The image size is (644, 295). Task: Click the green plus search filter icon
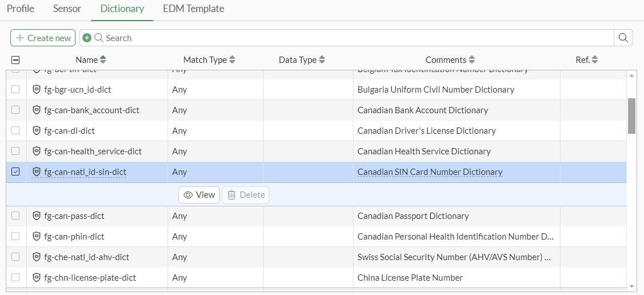(x=87, y=38)
